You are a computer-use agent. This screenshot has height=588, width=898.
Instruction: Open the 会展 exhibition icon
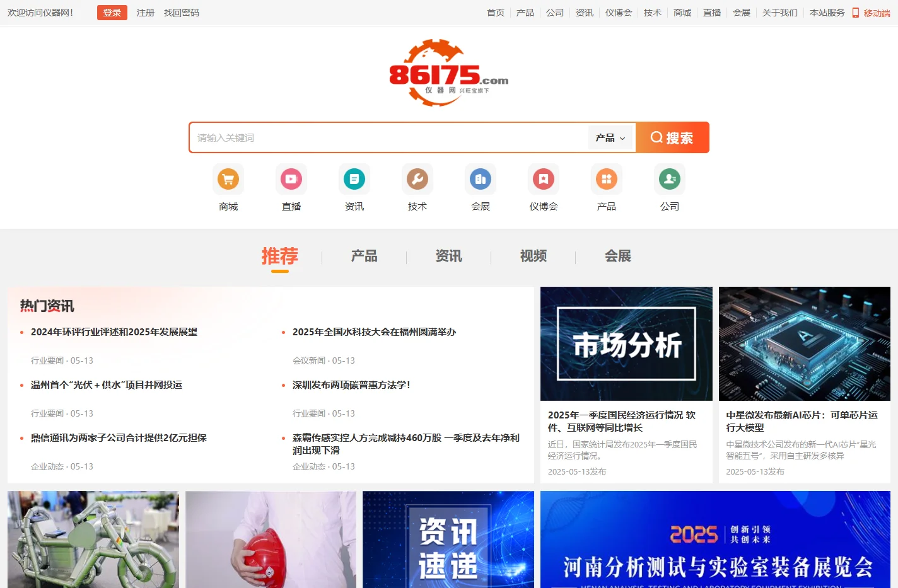(x=481, y=179)
